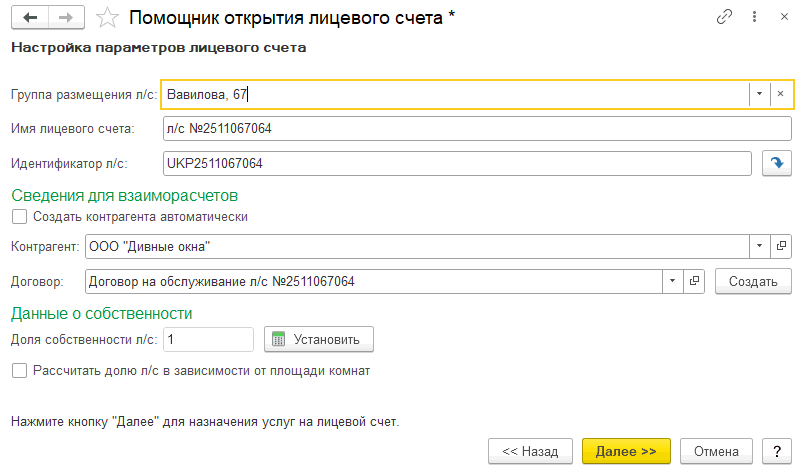The height and width of the screenshot is (472, 804).
Task: Clear the Группа размещения field
Action: point(781,94)
